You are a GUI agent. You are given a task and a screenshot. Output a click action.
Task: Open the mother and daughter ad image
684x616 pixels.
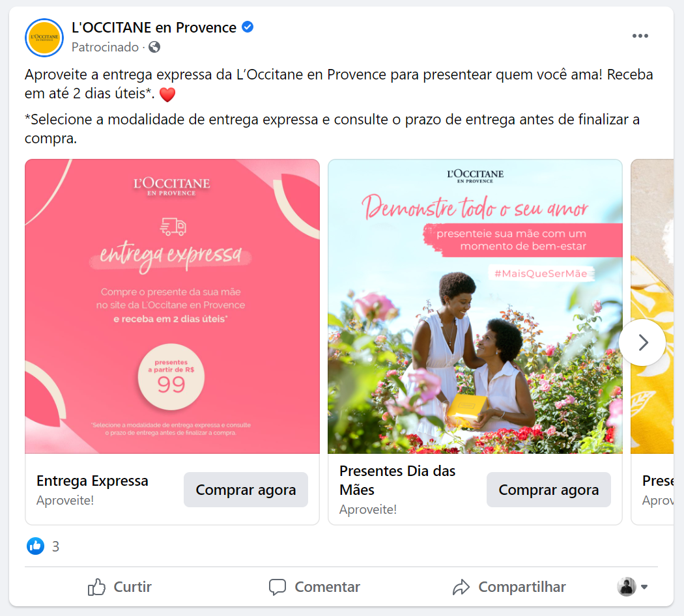click(475, 307)
